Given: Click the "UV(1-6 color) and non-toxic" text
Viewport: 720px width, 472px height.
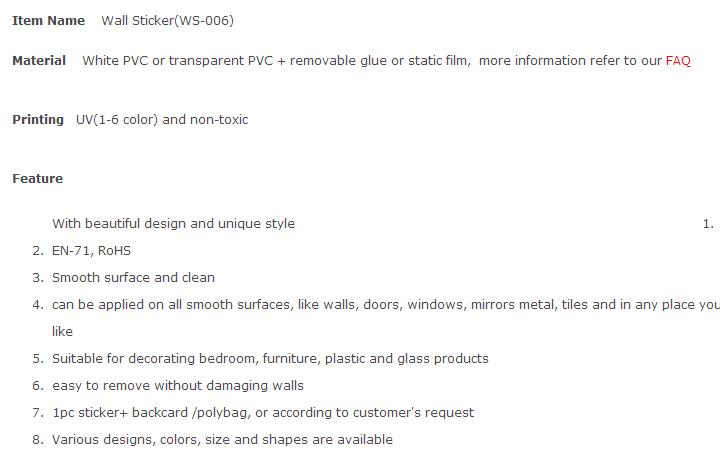Looking at the screenshot, I should click(162, 120).
